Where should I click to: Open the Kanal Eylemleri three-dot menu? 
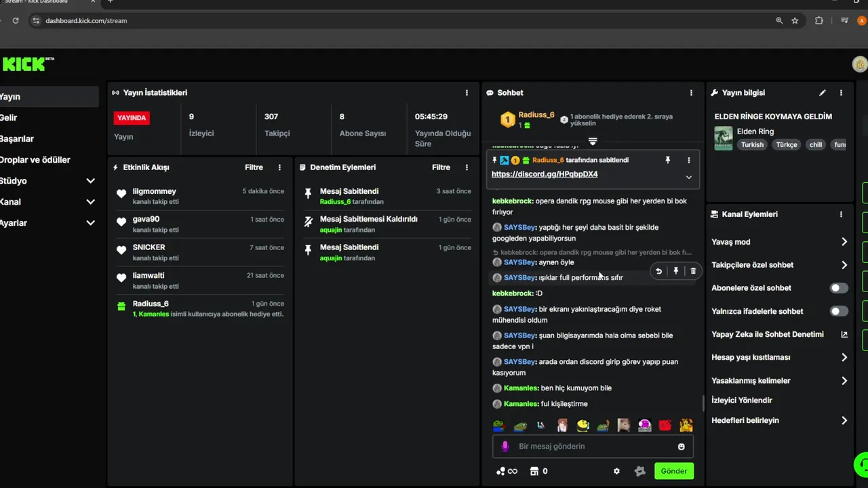[841, 214]
